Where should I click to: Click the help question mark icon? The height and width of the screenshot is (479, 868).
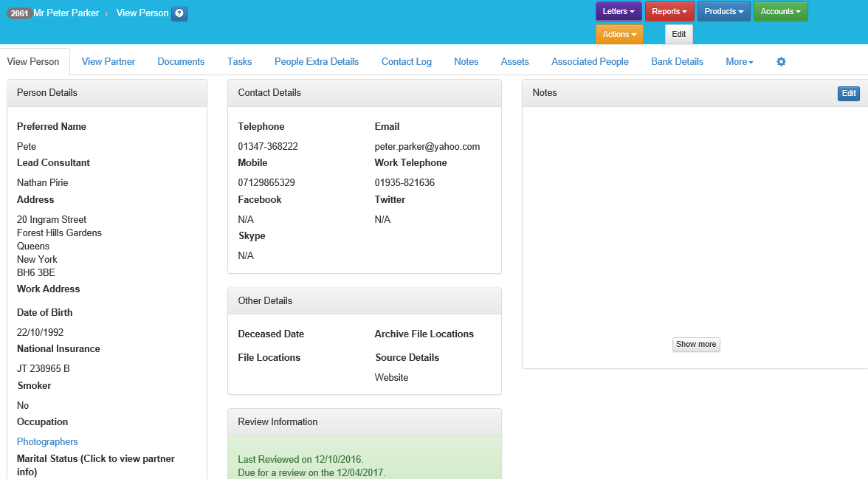click(179, 14)
